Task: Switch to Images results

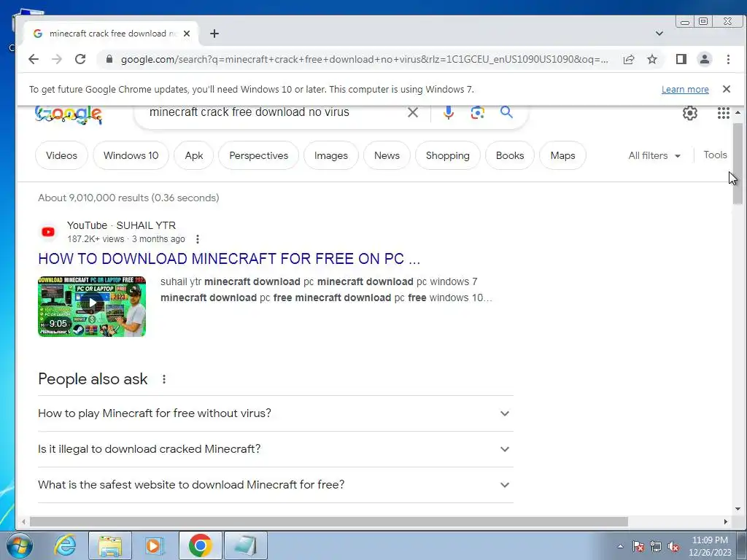Action: (x=331, y=155)
